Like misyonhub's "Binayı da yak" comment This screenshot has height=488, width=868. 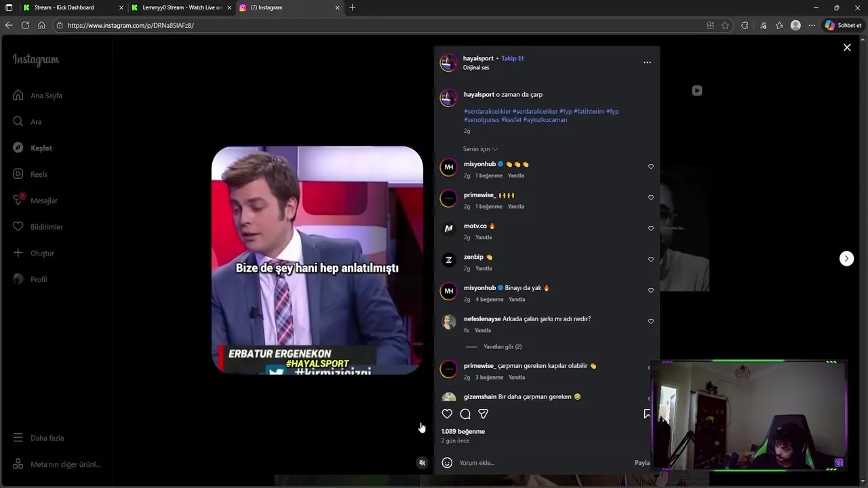(x=651, y=290)
